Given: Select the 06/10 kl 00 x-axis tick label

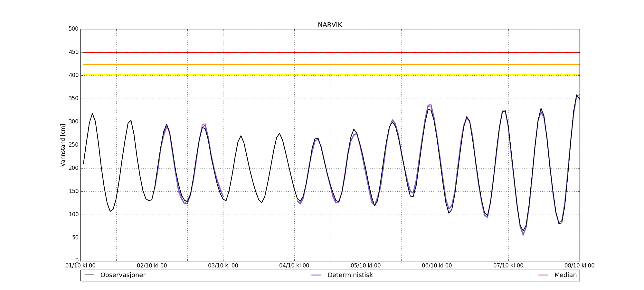Looking at the screenshot, I should coord(437,266).
